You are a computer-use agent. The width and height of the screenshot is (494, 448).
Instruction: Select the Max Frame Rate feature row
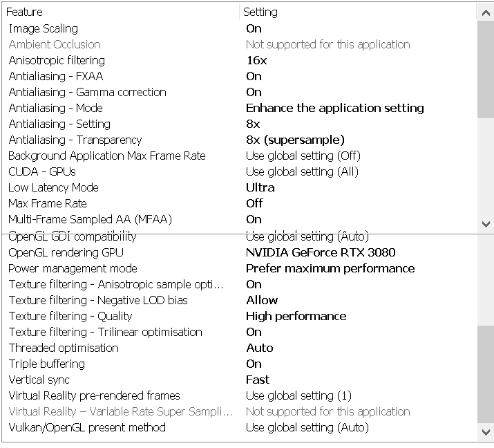click(x=48, y=203)
